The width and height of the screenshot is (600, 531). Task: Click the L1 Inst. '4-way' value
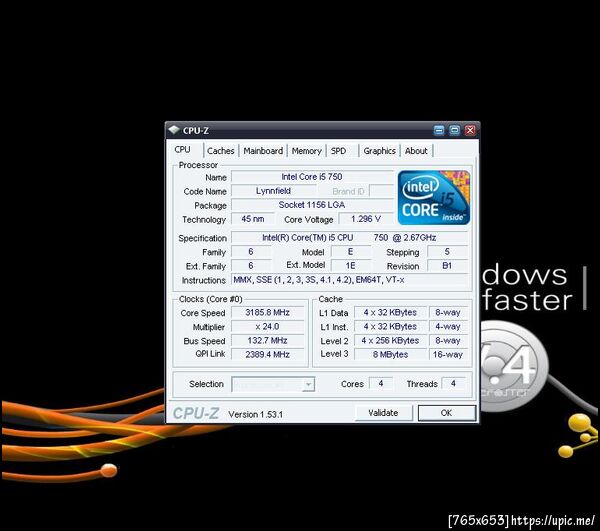pos(448,326)
